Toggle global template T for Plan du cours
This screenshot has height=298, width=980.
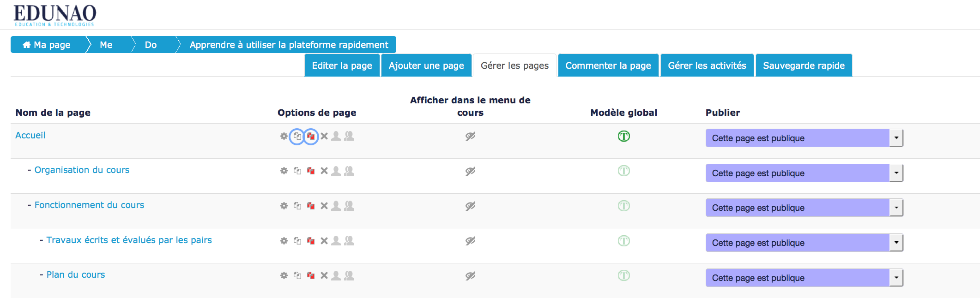pyautogui.click(x=623, y=276)
